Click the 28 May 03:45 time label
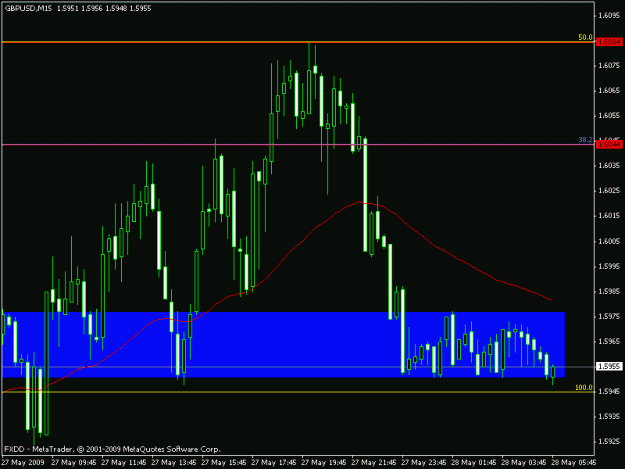This screenshot has width=625, height=469. tap(524, 462)
